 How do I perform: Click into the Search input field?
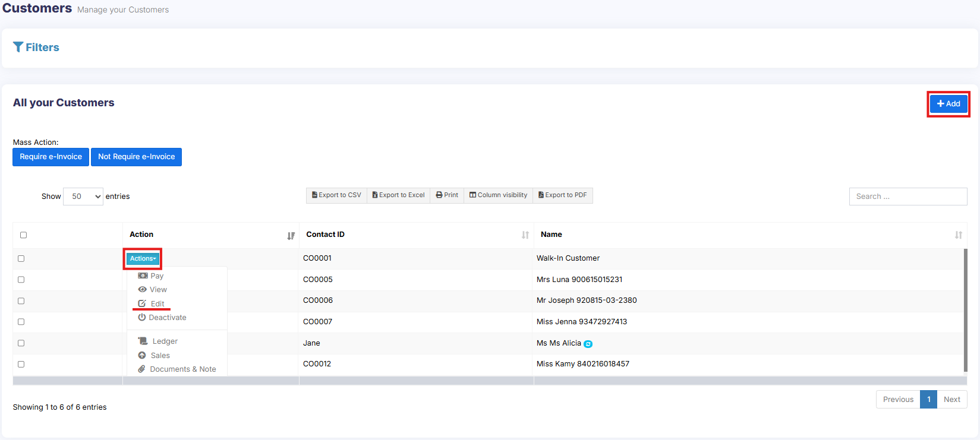click(907, 197)
